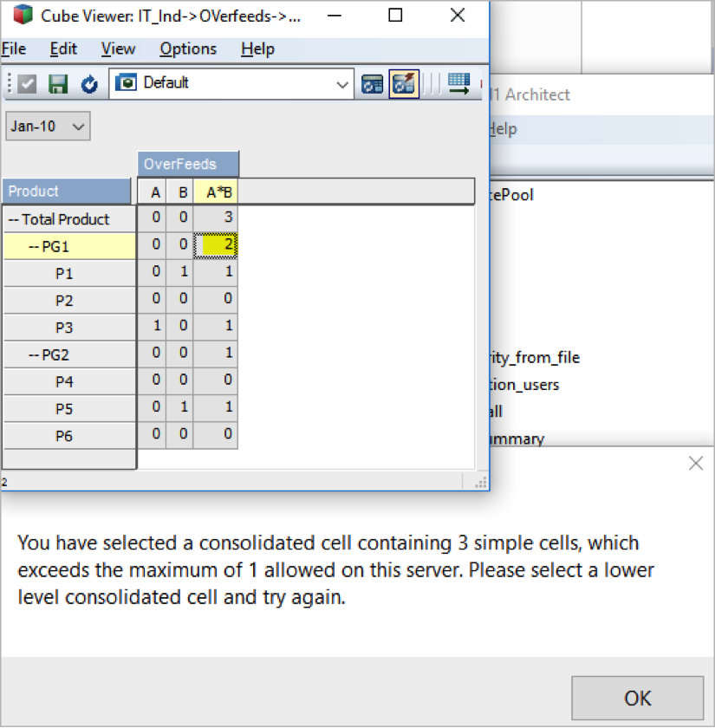Open the View menu

(118, 49)
